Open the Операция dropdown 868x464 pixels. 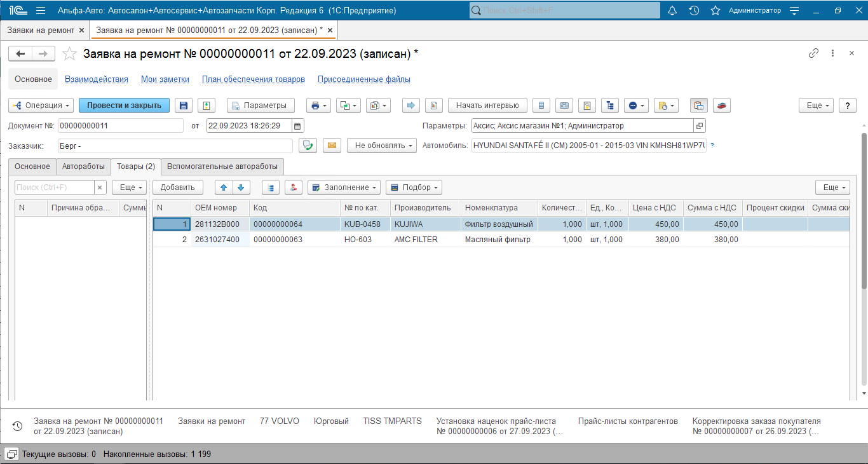click(41, 106)
